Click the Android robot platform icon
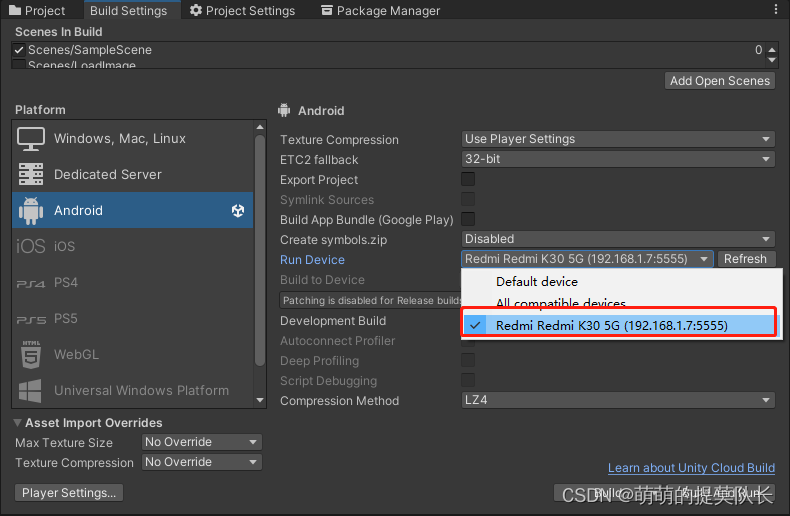This screenshot has height=516, width=790. pos(31,210)
